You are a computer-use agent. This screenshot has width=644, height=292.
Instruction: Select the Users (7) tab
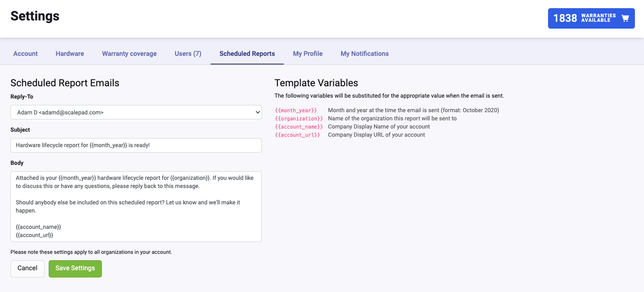pyautogui.click(x=188, y=54)
